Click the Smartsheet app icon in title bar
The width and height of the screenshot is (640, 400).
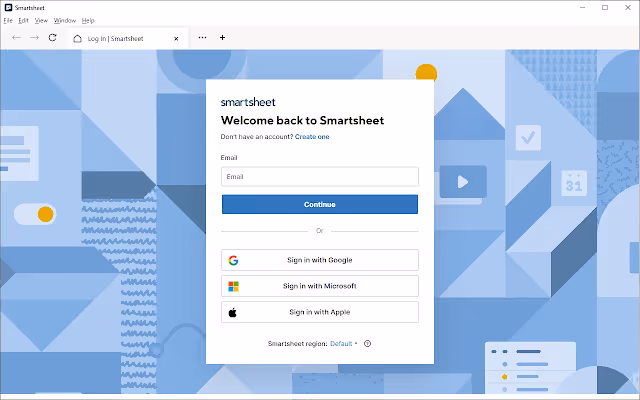click(x=8, y=7)
